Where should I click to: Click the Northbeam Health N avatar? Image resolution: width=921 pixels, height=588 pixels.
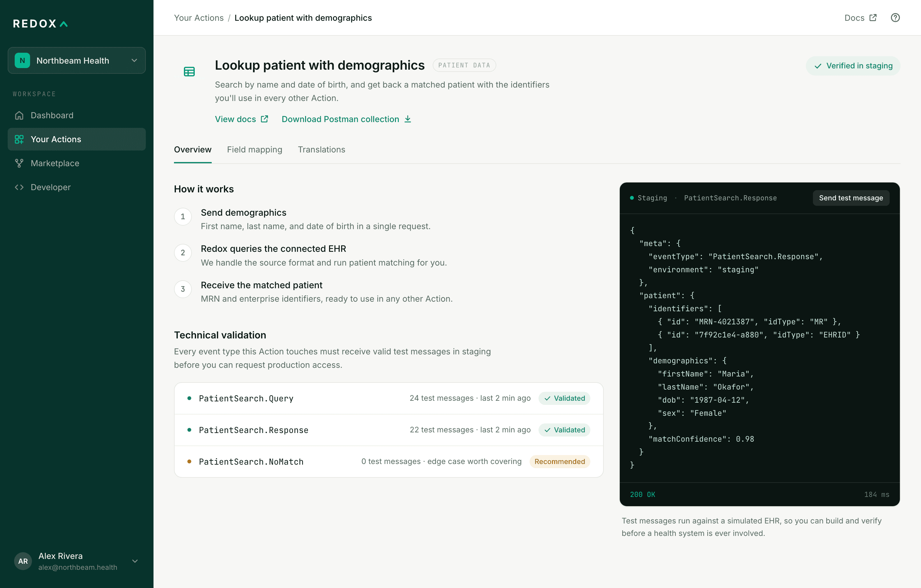coord(22,60)
